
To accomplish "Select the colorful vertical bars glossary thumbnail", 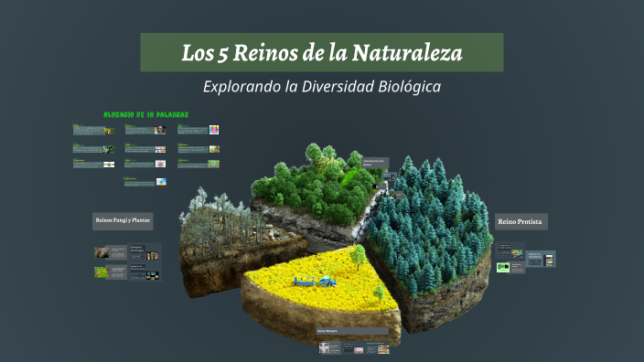I will pos(214,130).
